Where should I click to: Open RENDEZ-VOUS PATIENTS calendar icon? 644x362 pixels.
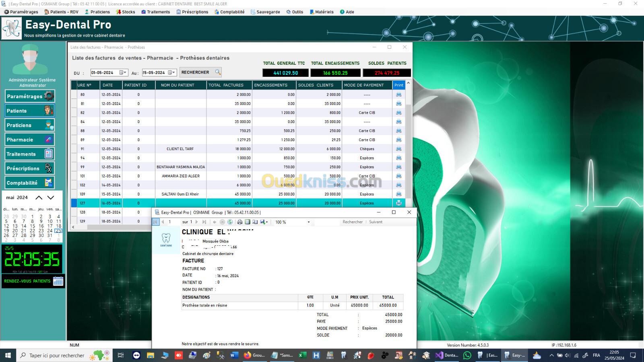(x=58, y=281)
